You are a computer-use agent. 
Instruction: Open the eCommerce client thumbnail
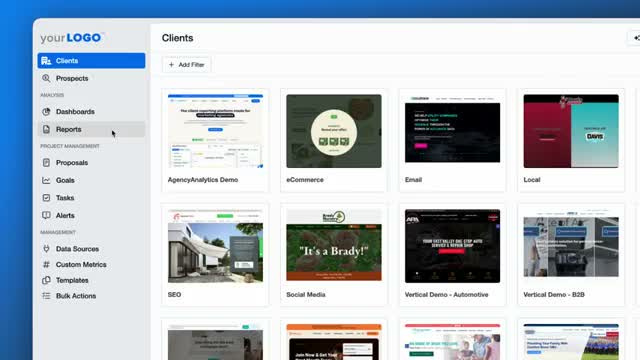[x=334, y=131]
